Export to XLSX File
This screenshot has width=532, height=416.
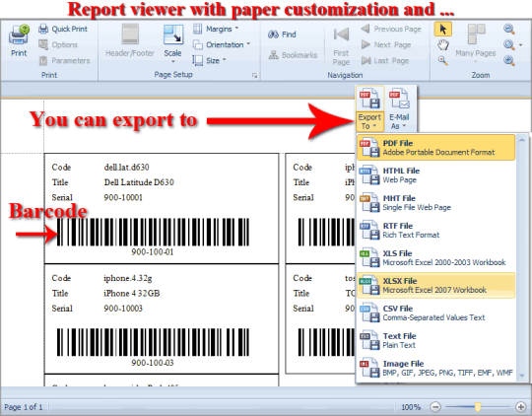click(436, 285)
